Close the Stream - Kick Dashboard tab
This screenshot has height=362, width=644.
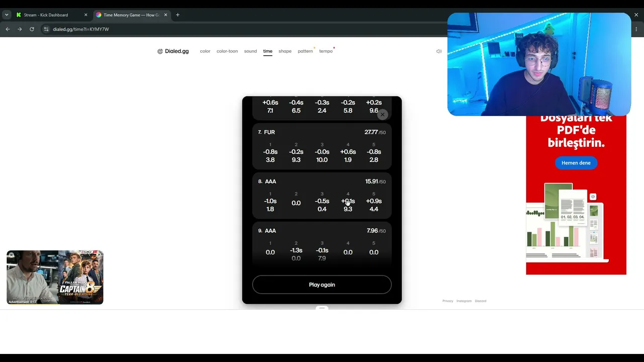pyautogui.click(x=86, y=15)
